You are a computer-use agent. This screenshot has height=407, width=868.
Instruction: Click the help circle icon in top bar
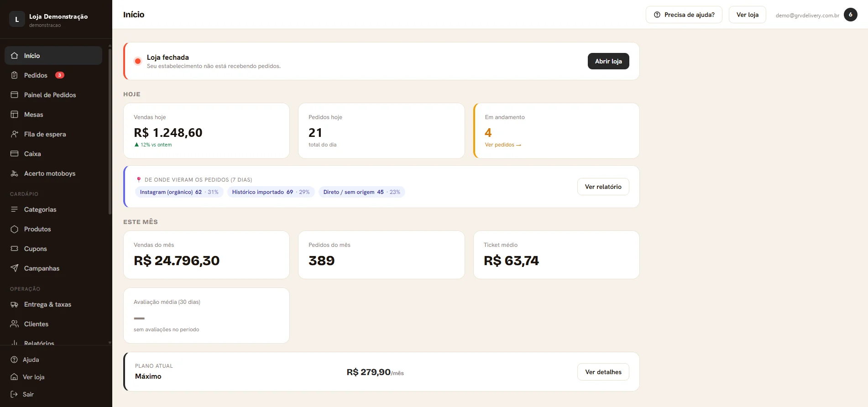[657, 15]
